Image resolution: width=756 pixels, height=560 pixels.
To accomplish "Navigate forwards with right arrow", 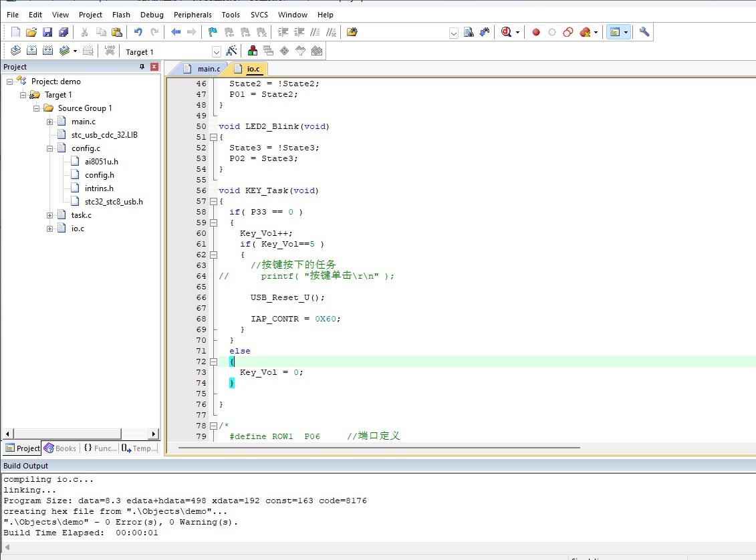I will [191, 32].
